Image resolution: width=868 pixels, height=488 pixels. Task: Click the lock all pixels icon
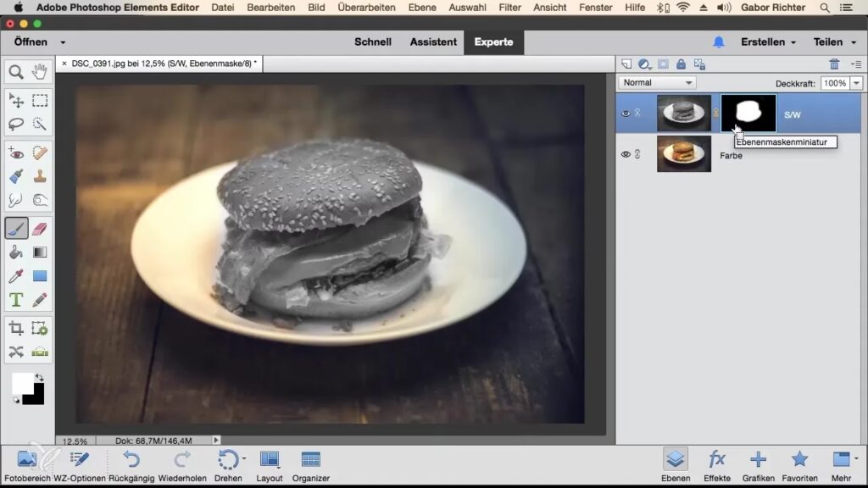(x=681, y=64)
